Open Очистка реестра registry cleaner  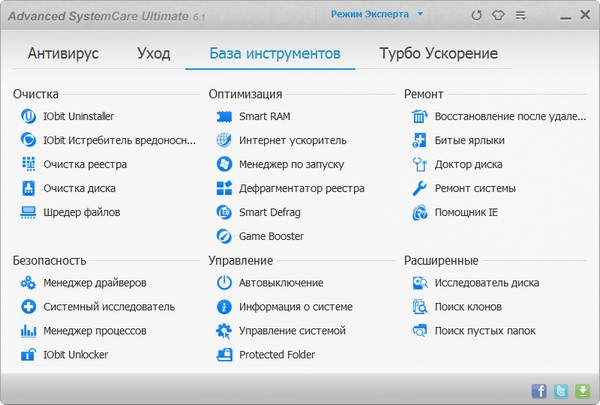tap(84, 164)
